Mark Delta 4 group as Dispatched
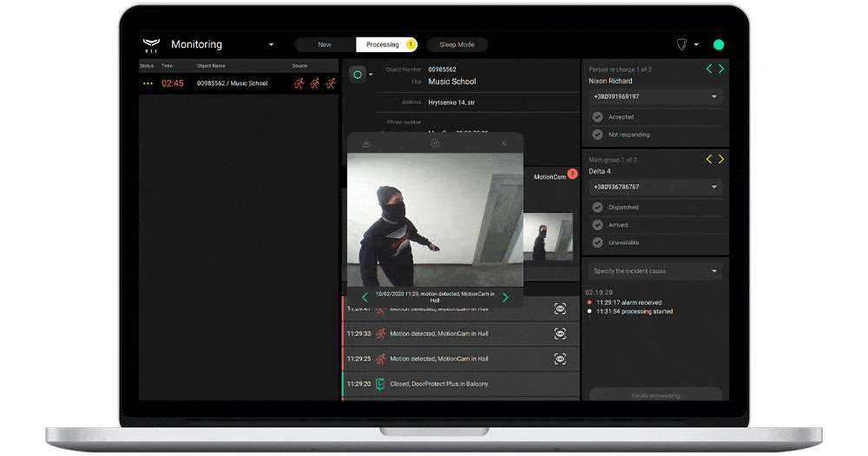This screenshot has width=868, height=456. click(x=598, y=208)
